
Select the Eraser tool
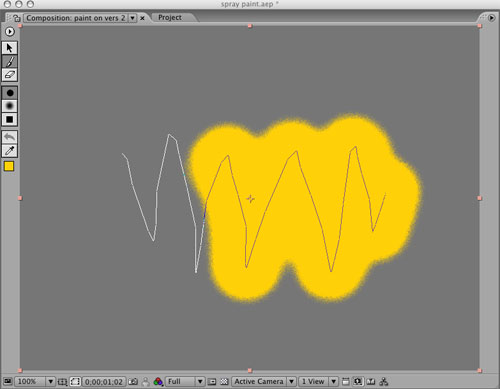tap(9, 75)
